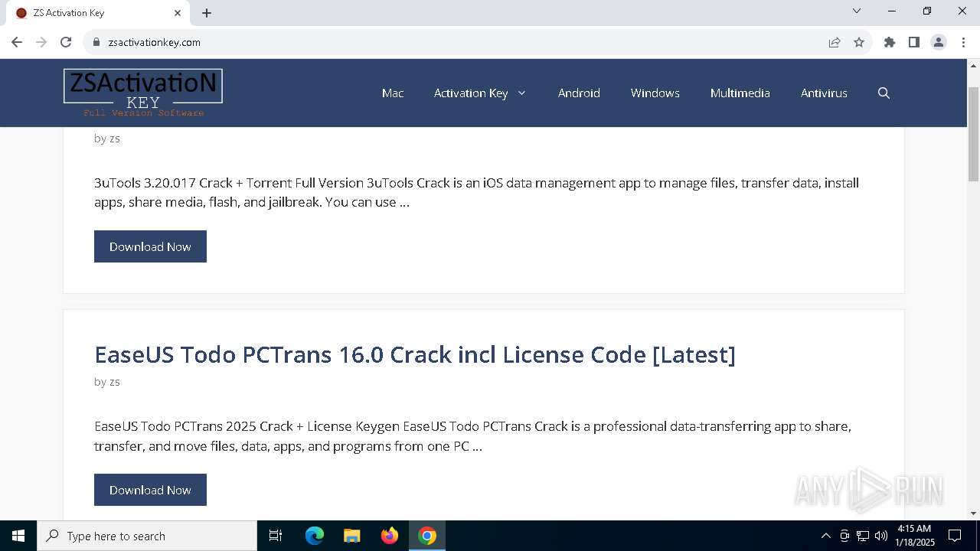Open the Mac menu item
This screenshot has width=980, height=551.
click(393, 93)
